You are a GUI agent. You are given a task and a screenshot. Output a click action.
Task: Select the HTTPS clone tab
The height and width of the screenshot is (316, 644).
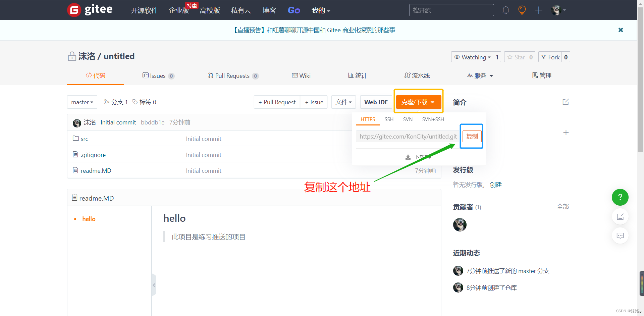tap(368, 119)
